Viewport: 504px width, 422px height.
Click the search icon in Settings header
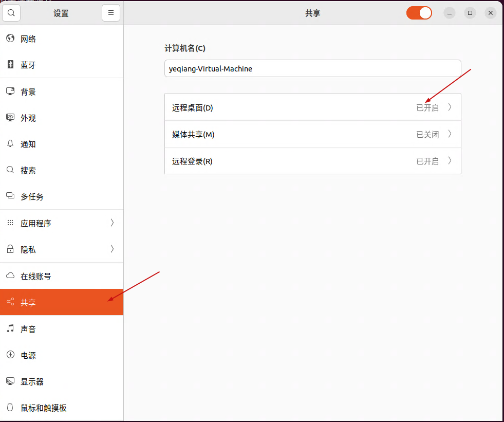(11, 13)
